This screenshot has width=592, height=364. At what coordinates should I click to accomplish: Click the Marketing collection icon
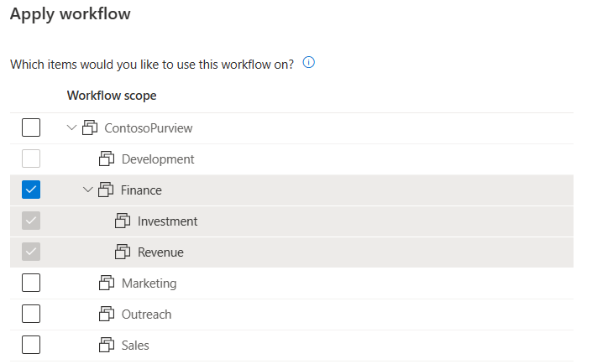click(x=107, y=283)
